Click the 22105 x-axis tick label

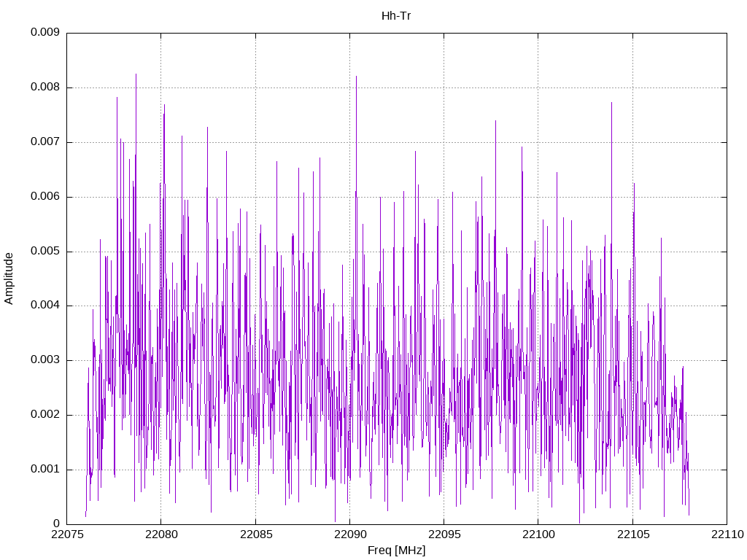pos(632,534)
